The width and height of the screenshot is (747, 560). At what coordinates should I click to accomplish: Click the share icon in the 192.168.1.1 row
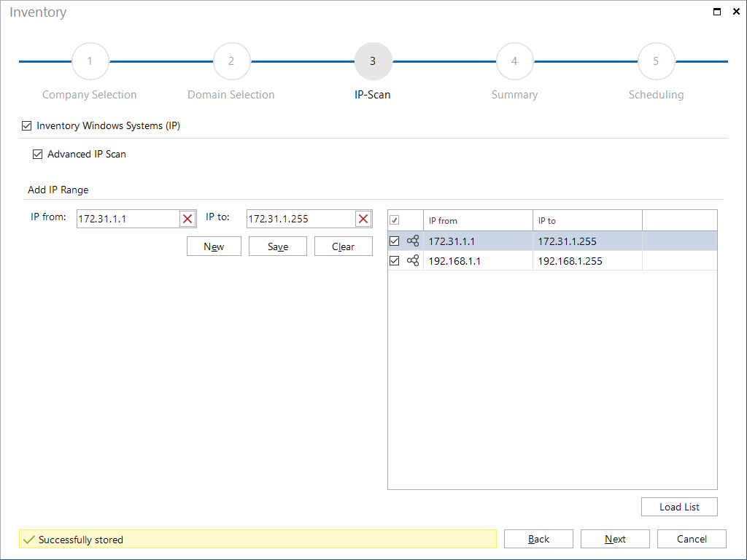(x=413, y=260)
